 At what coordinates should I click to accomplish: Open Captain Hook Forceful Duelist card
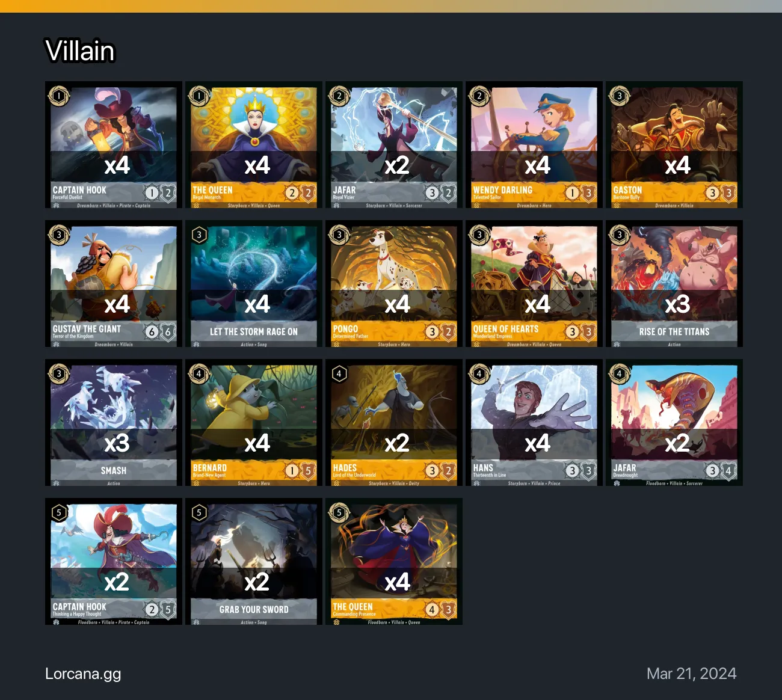(x=114, y=145)
